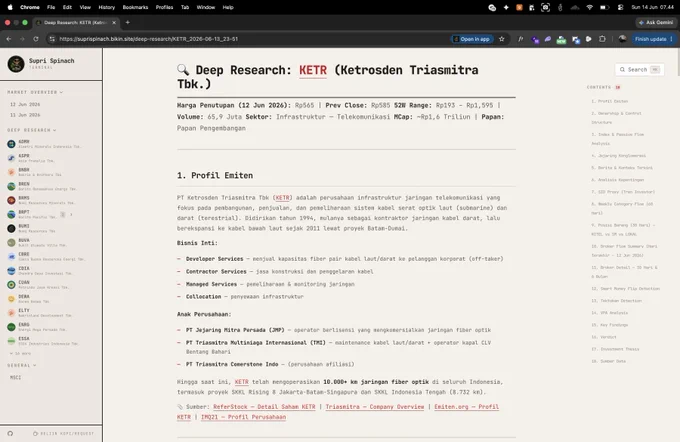Viewport: 680px width, 442px height.
Task: Collapse the General section
Action: click(x=22, y=365)
